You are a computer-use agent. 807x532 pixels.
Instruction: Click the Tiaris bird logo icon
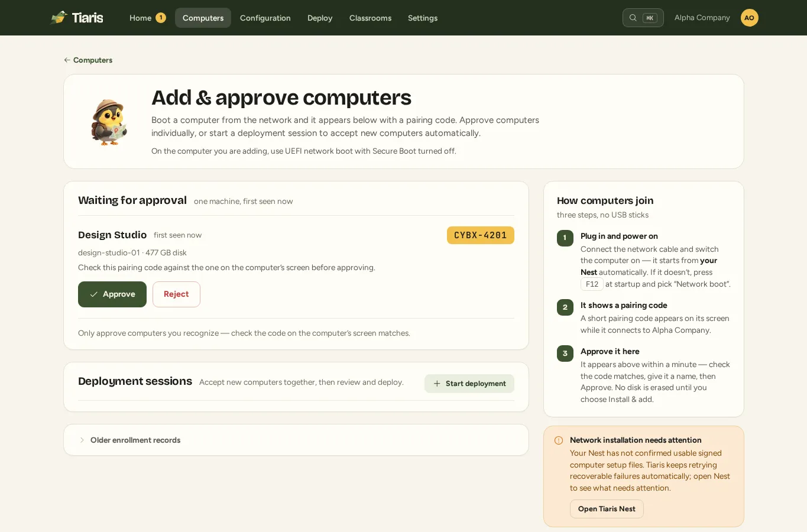point(59,18)
